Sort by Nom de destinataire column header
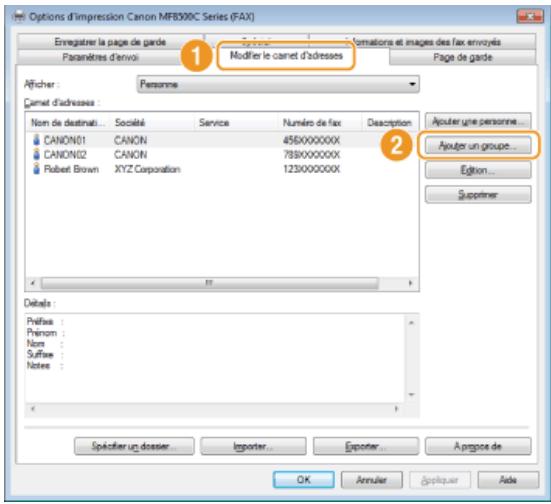The width and height of the screenshot is (551, 504). point(67,123)
